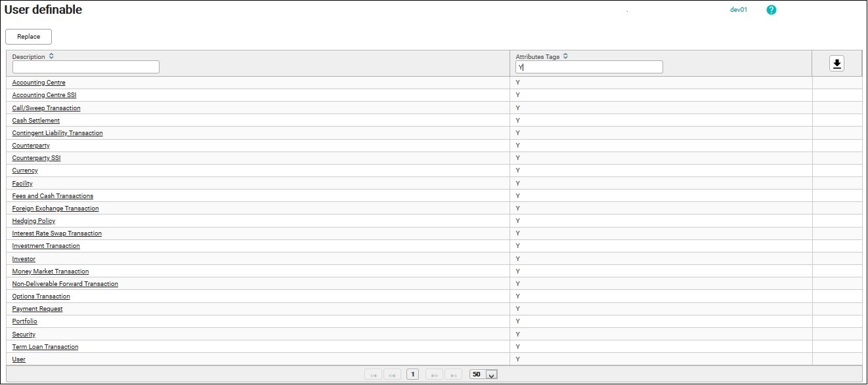
Task: Focus the Description filter input field
Action: coord(86,67)
